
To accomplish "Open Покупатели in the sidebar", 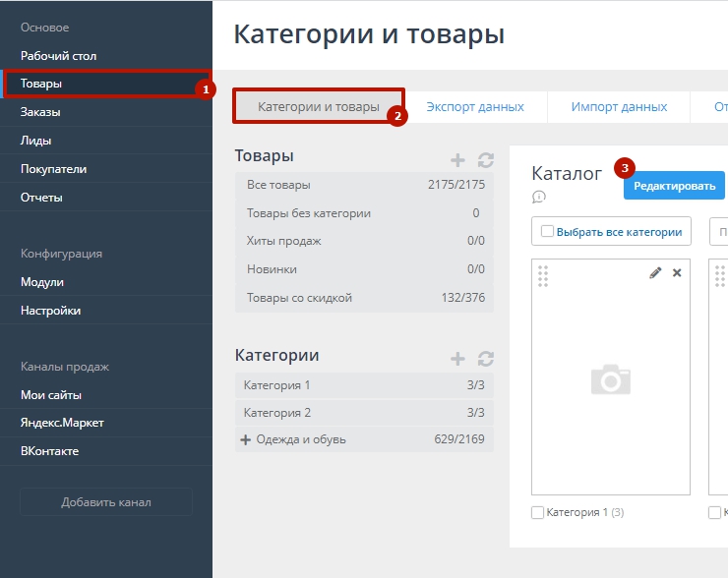I will (106, 169).
